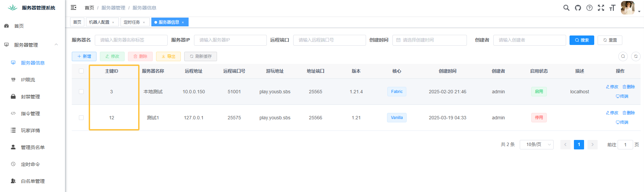Focus the 创建者 search input
Screen dimensions: 644x192
pos(530,40)
